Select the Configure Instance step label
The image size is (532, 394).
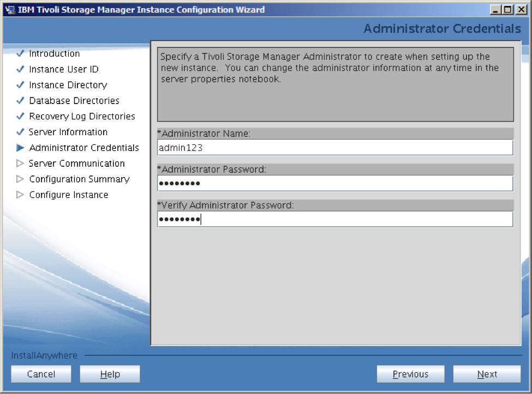pyautogui.click(x=69, y=195)
